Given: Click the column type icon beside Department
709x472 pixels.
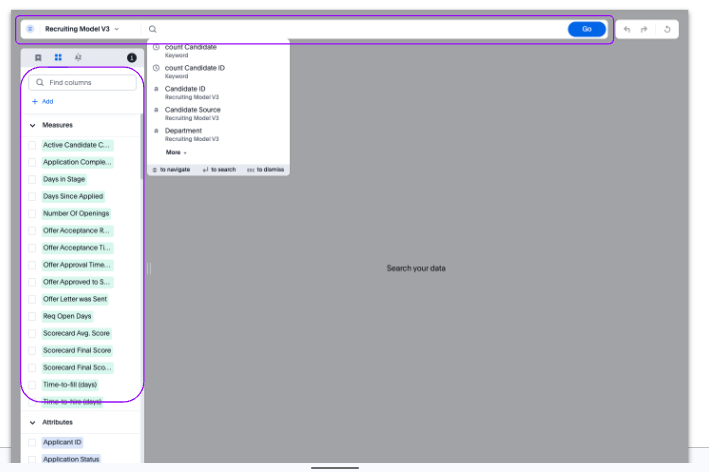Looking at the screenshot, I should click(x=156, y=131).
